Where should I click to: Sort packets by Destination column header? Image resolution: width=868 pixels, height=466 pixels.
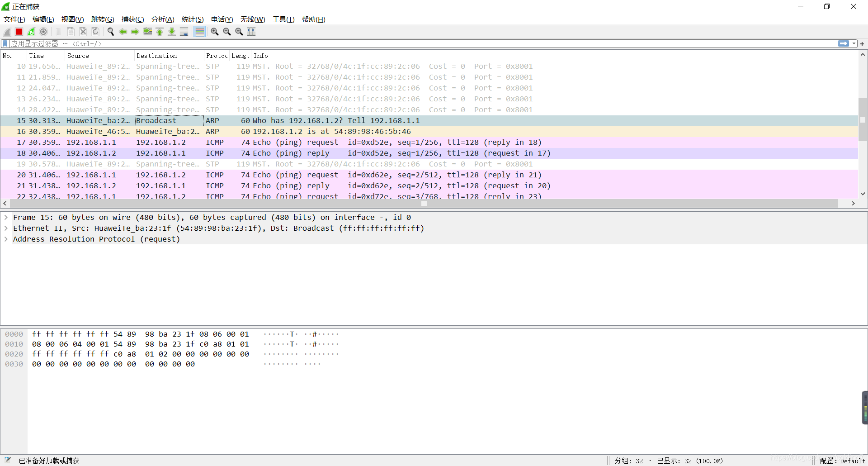tap(169, 56)
